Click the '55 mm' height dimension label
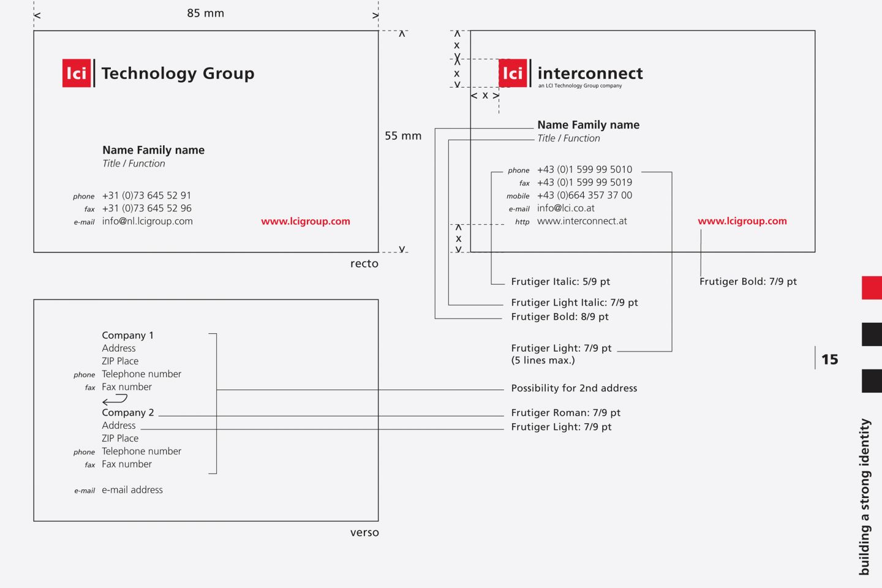The width and height of the screenshot is (882, 588). pos(403,136)
